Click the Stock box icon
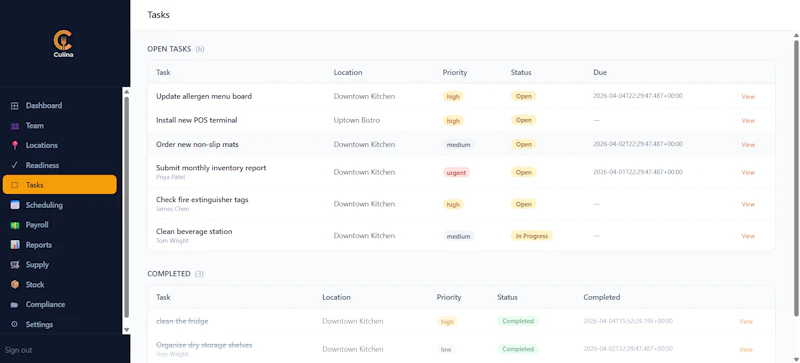The image size is (800, 363). pos(14,285)
